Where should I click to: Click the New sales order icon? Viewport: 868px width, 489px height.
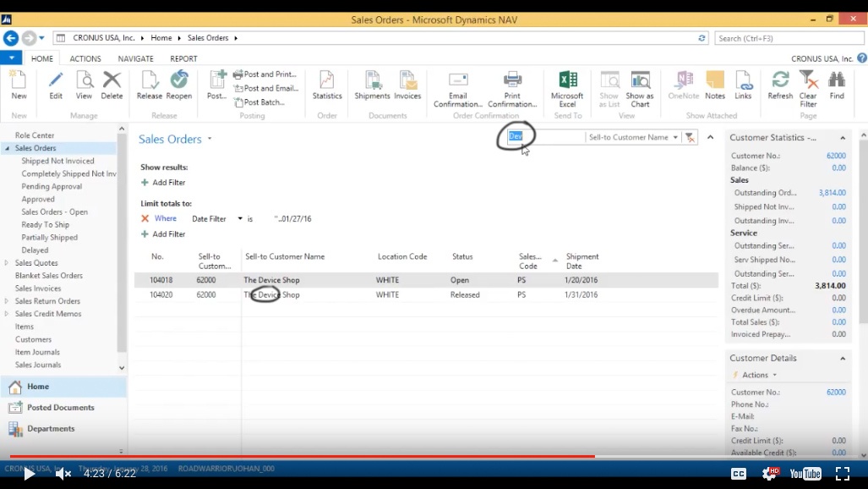pos(19,85)
